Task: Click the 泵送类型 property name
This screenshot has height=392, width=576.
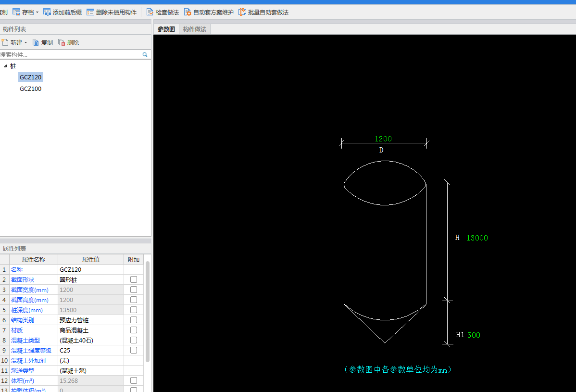Action: pos(23,371)
